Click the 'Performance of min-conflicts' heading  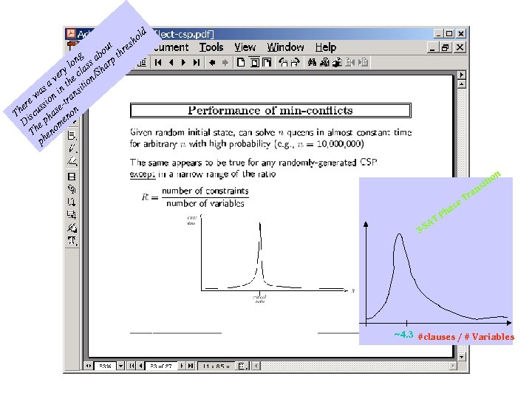click(270, 110)
